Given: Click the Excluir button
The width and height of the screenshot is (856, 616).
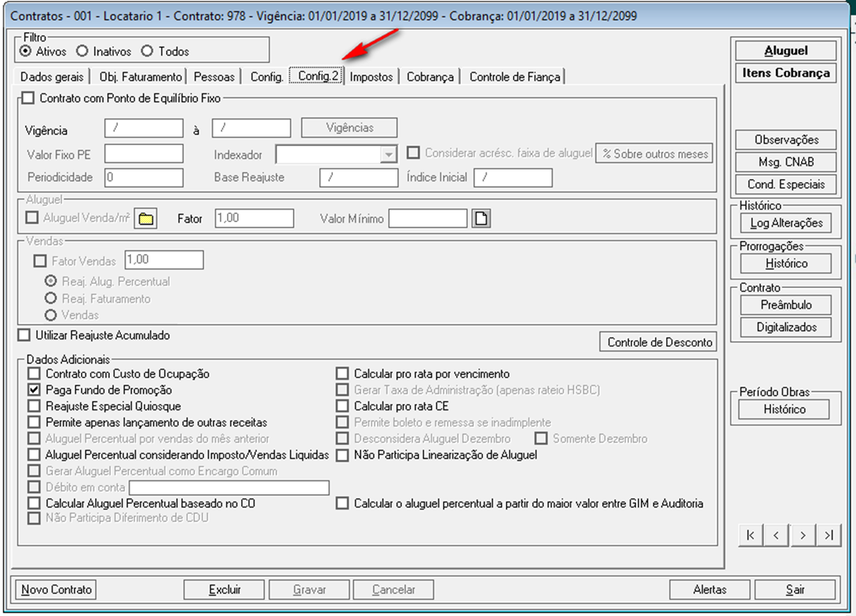Looking at the screenshot, I should tap(225, 590).
